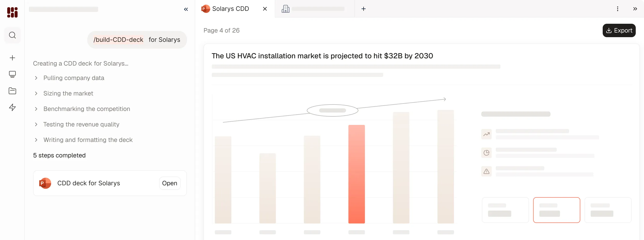Add a new tab with plus button

363,9
